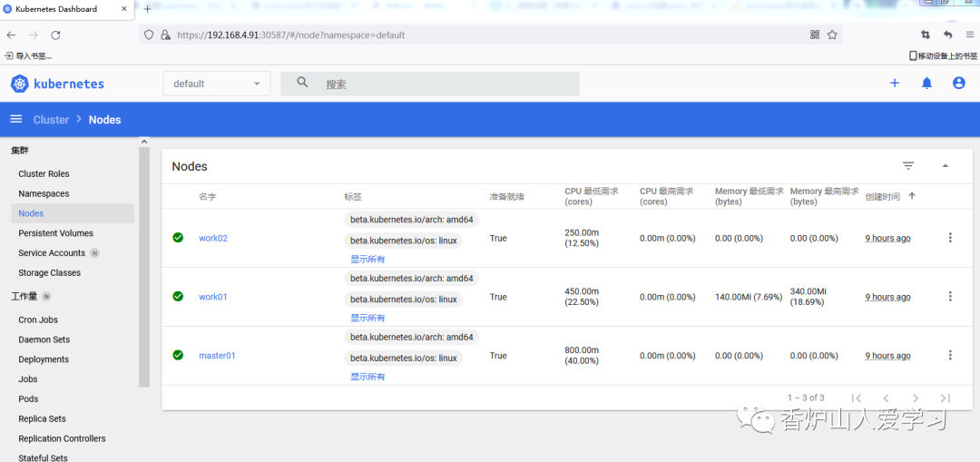Open Jobs in the sidebar

(x=28, y=378)
